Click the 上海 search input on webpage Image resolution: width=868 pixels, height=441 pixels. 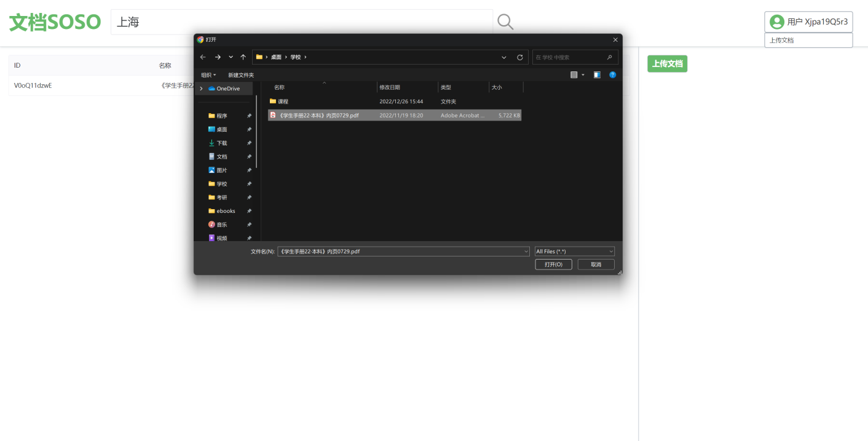[302, 22]
